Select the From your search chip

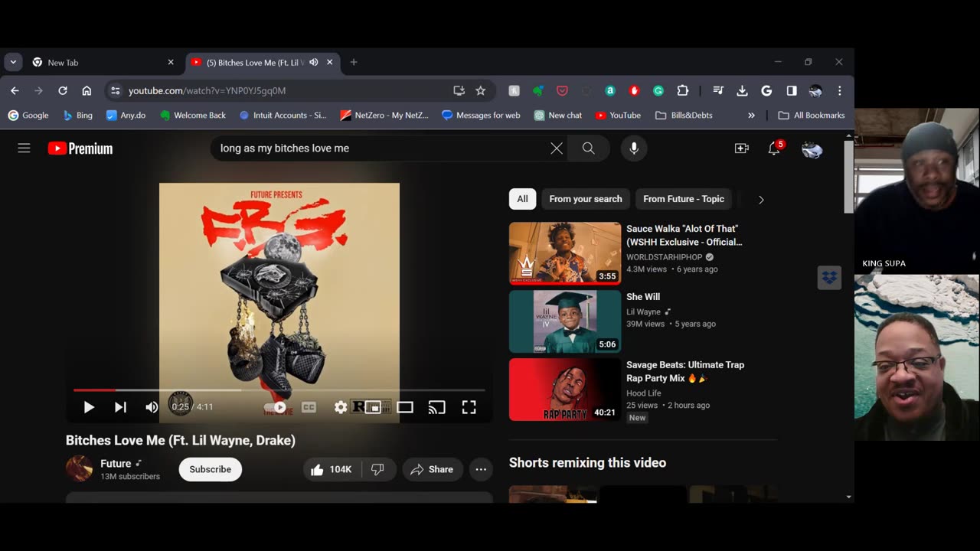586,199
